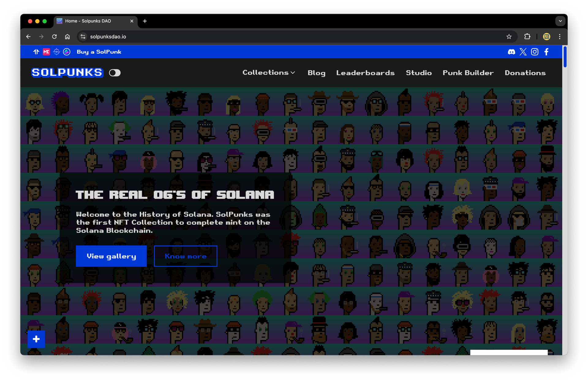Open the Chrome three-dot menu
The height and width of the screenshot is (382, 588).
tap(560, 37)
